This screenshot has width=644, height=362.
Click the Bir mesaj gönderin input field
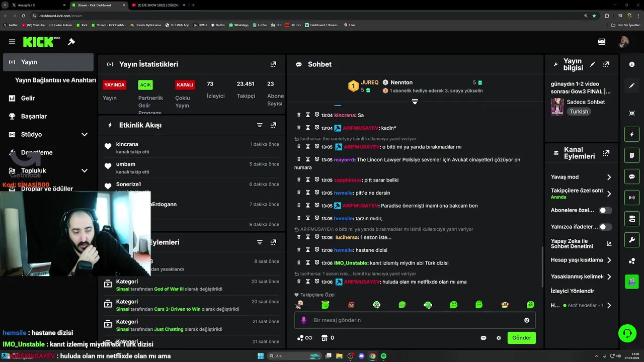pyautogui.click(x=415, y=320)
